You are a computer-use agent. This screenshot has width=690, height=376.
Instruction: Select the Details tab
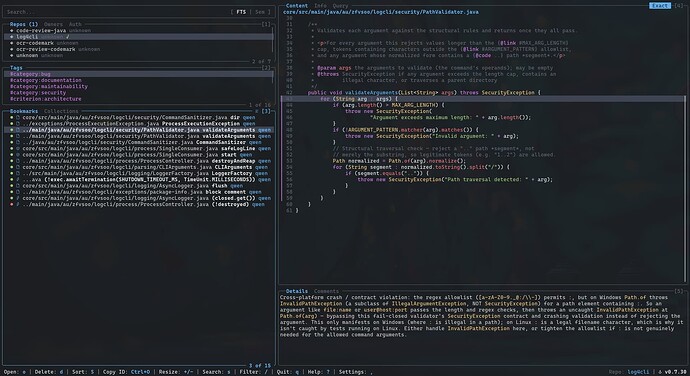coord(297,291)
